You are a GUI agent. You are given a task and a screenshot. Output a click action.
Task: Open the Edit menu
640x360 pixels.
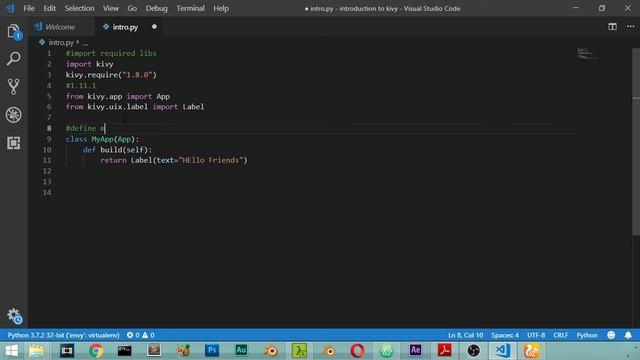click(49, 8)
